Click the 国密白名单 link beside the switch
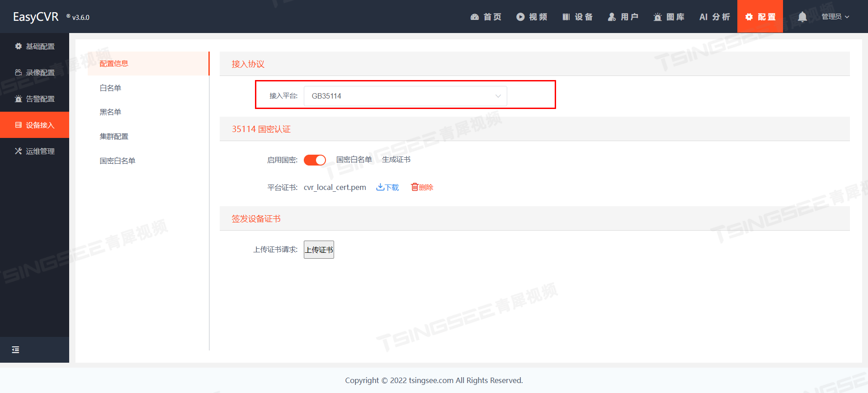The width and height of the screenshot is (868, 393). point(354,160)
